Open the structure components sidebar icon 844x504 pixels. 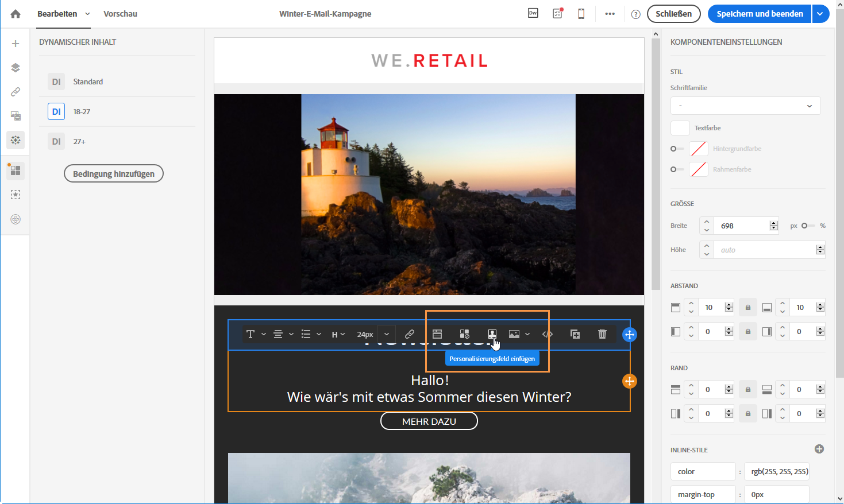click(16, 170)
